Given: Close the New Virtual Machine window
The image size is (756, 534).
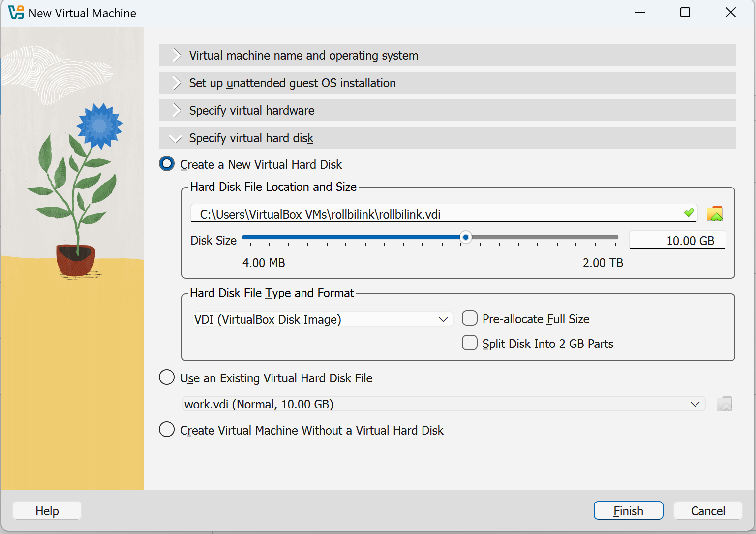Looking at the screenshot, I should [x=731, y=12].
